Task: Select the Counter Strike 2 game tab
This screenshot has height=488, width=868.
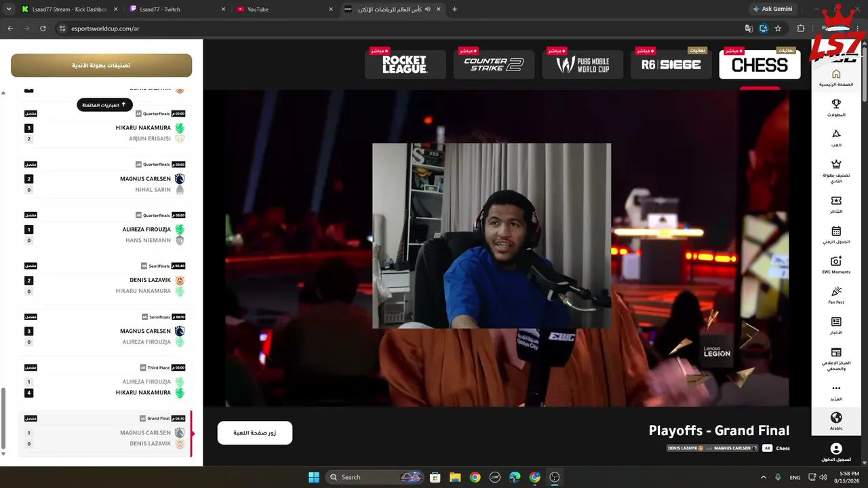Action: [x=494, y=64]
